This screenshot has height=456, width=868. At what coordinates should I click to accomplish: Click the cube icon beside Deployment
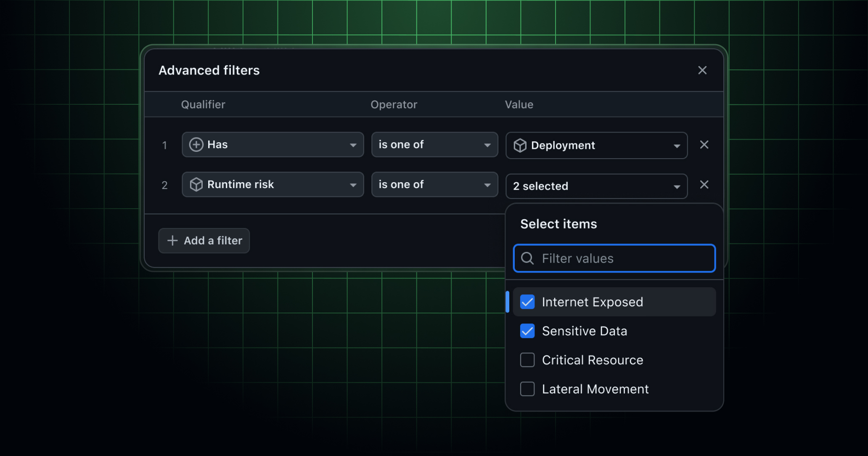(x=520, y=145)
